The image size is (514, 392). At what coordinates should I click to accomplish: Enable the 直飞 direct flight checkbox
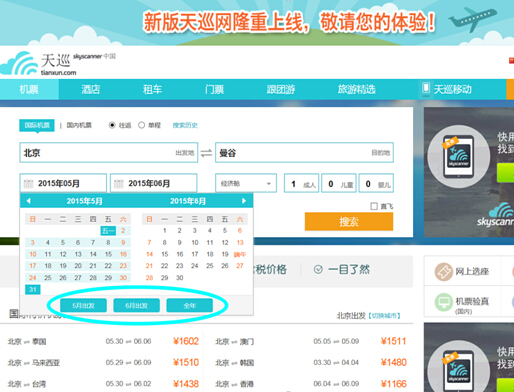point(374,206)
